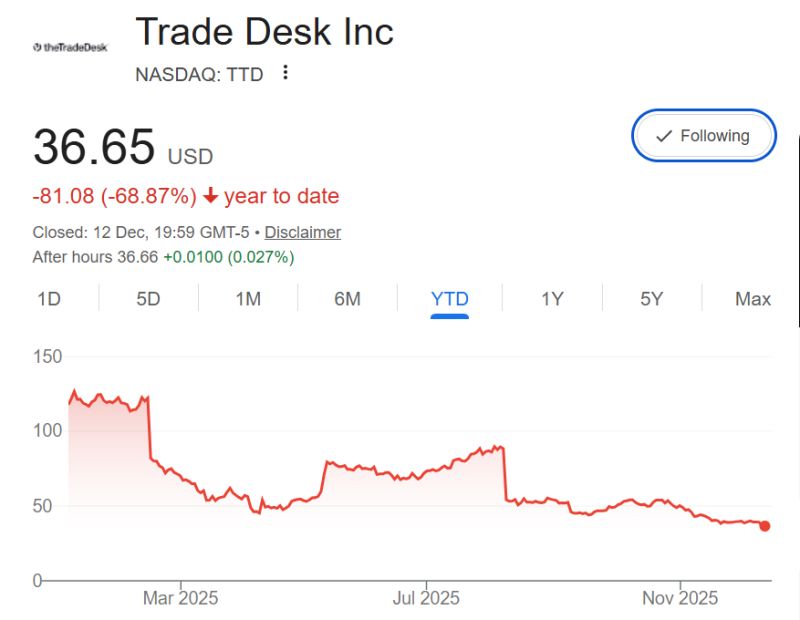
Task: Reselect the active YTD tab
Action: coord(449,298)
